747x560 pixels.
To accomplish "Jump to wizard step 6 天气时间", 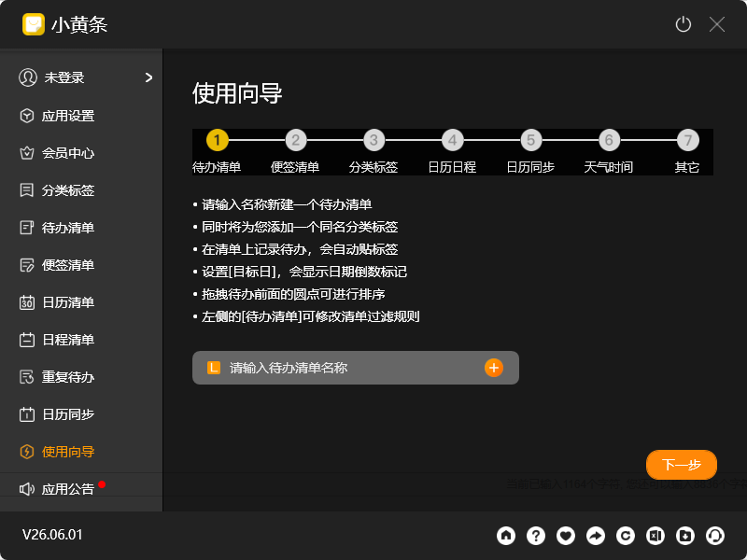I will click(x=610, y=140).
